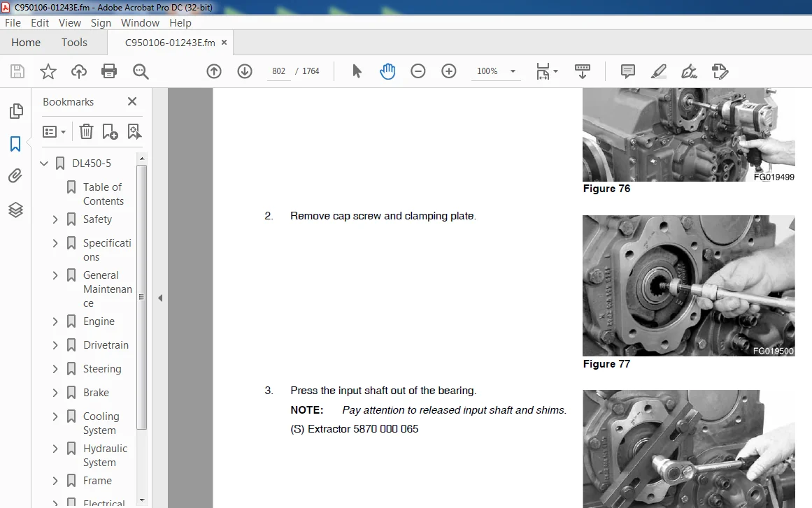Open the Sign document pen icon
Viewport: 812px width, 508px height.
(690, 71)
